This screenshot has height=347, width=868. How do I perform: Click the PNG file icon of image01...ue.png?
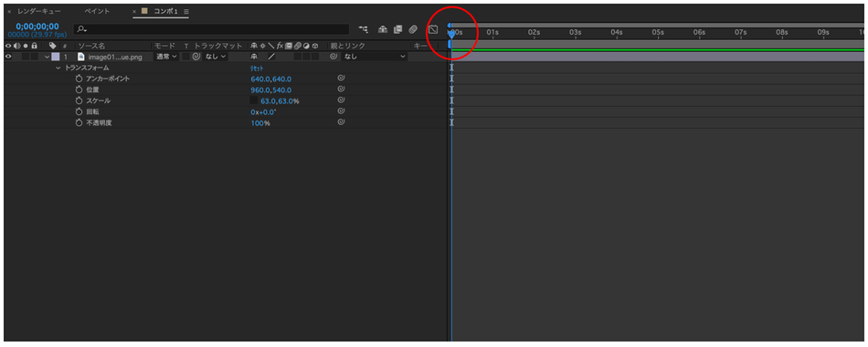pos(80,57)
